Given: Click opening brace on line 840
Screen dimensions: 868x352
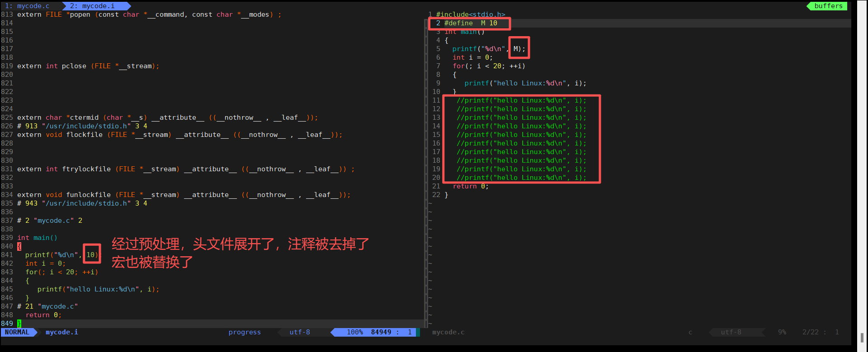Looking at the screenshot, I should pyautogui.click(x=19, y=246).
